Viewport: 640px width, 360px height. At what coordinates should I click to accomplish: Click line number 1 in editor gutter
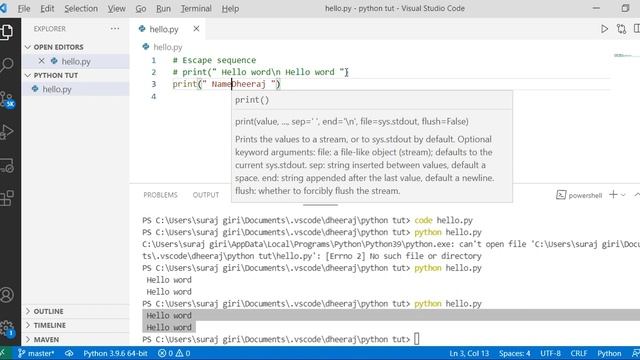153,60
